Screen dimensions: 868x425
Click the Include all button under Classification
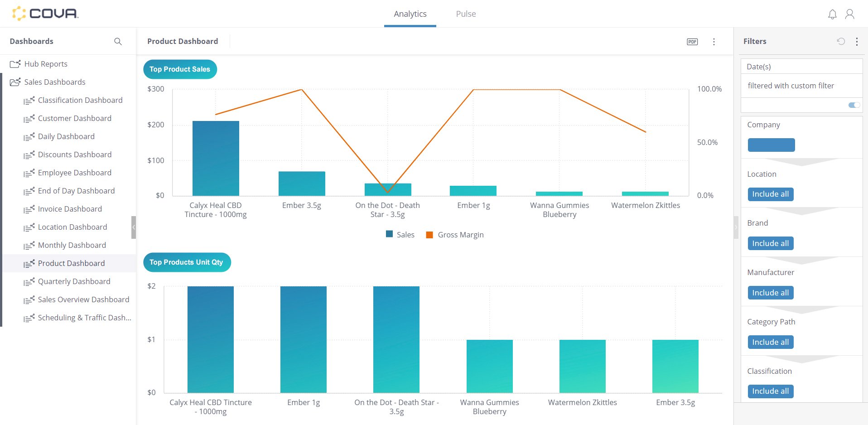770,391
